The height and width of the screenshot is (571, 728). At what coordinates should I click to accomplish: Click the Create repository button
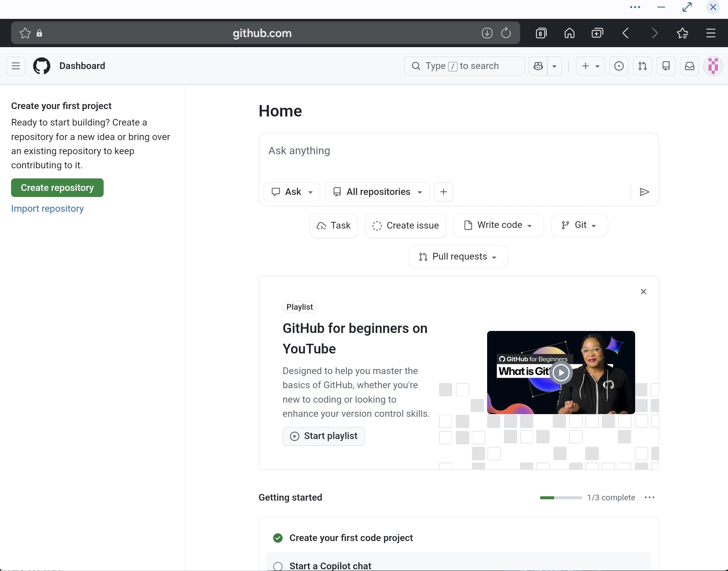[57, 188]
